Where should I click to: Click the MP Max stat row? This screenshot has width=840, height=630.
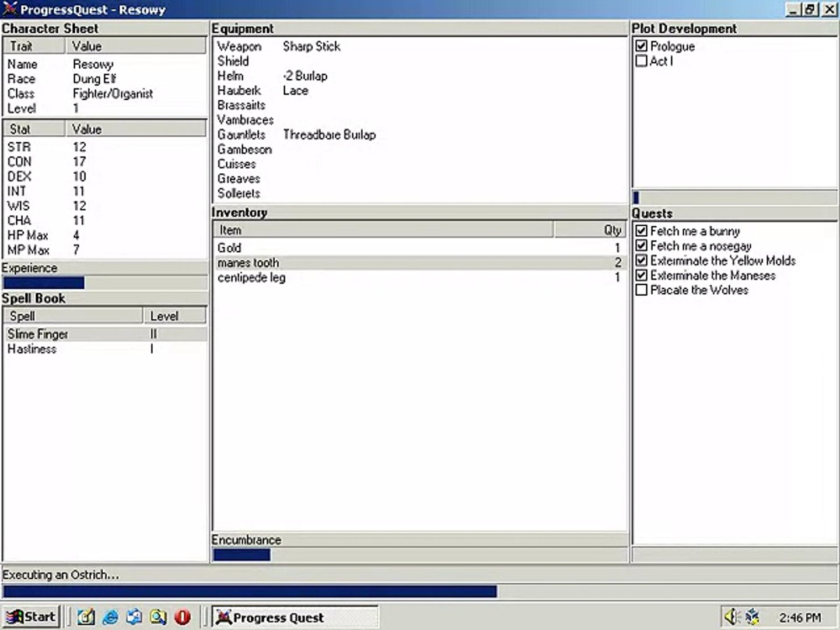pos(106,250)
